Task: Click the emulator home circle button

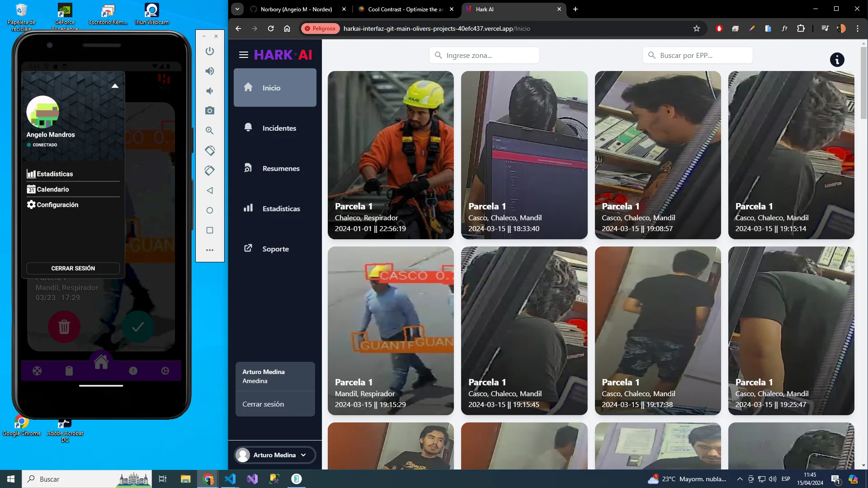Action: pos(210,210)
